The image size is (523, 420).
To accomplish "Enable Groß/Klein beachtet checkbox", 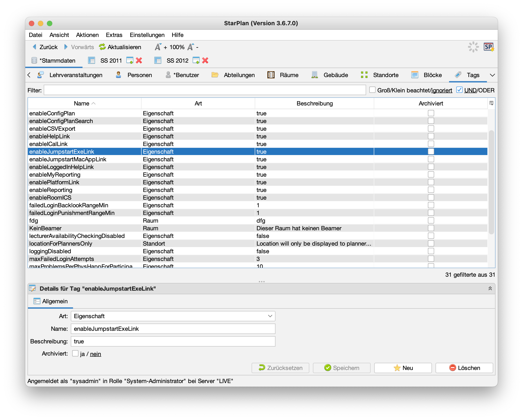I will pos(372,90).
